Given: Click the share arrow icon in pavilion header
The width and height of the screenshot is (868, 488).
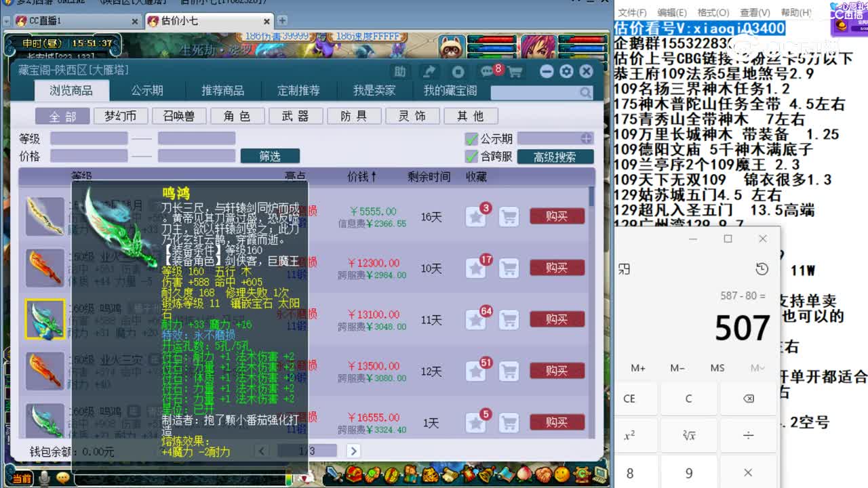Looking at the screenshot, I should (429, 71).
